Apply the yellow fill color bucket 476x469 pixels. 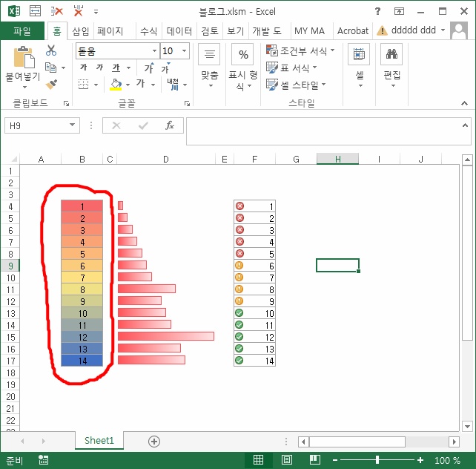click(x=116, y=85)
